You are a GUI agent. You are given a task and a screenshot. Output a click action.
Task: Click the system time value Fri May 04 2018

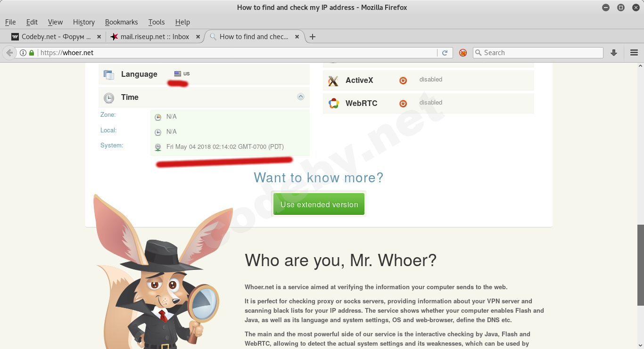click(x=225, y=146)
